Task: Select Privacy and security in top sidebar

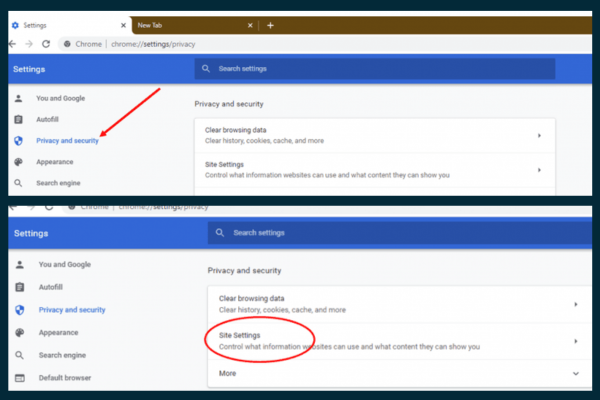Action: (67, 140)
